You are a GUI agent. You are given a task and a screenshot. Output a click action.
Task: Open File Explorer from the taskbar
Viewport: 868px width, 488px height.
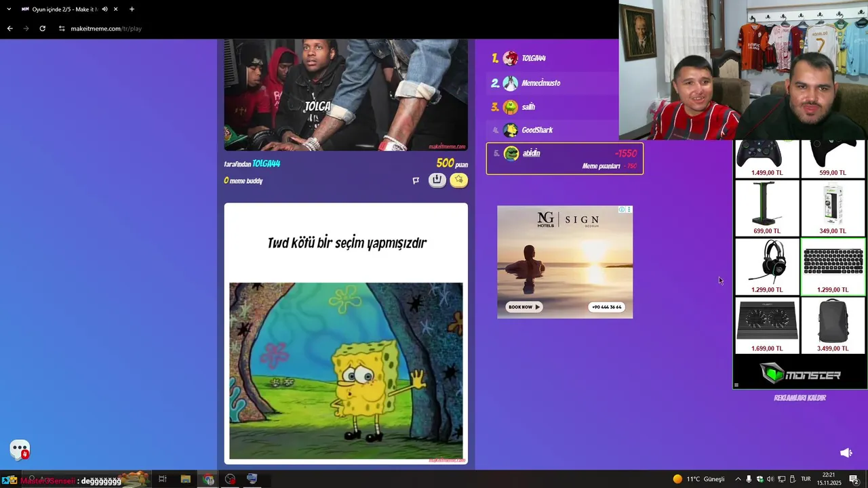(x=185, y=479)
